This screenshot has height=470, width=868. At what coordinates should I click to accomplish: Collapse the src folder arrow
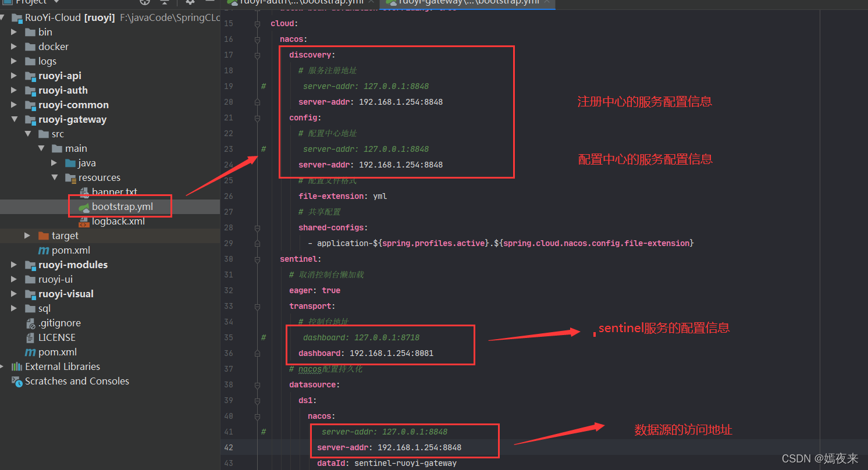point(27,134)
